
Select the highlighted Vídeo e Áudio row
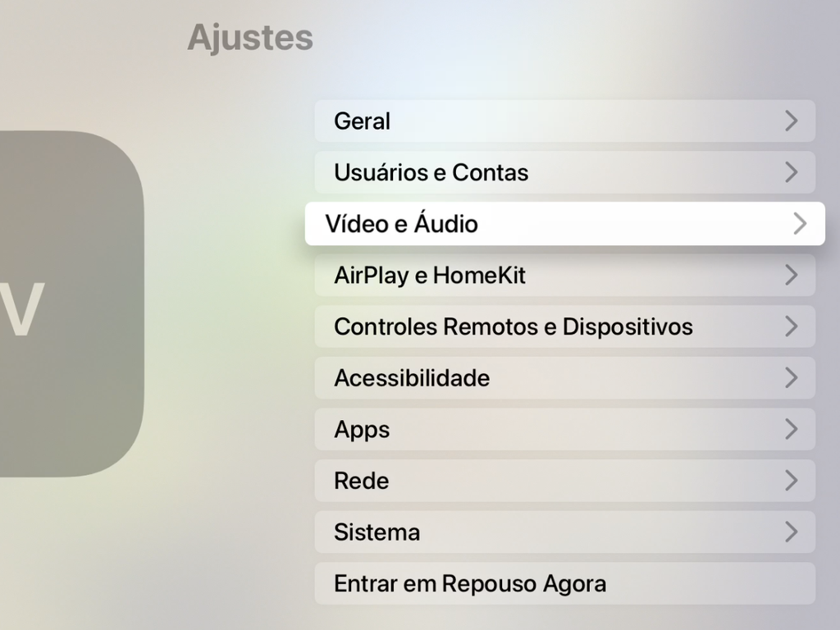[x=564, y=224]
